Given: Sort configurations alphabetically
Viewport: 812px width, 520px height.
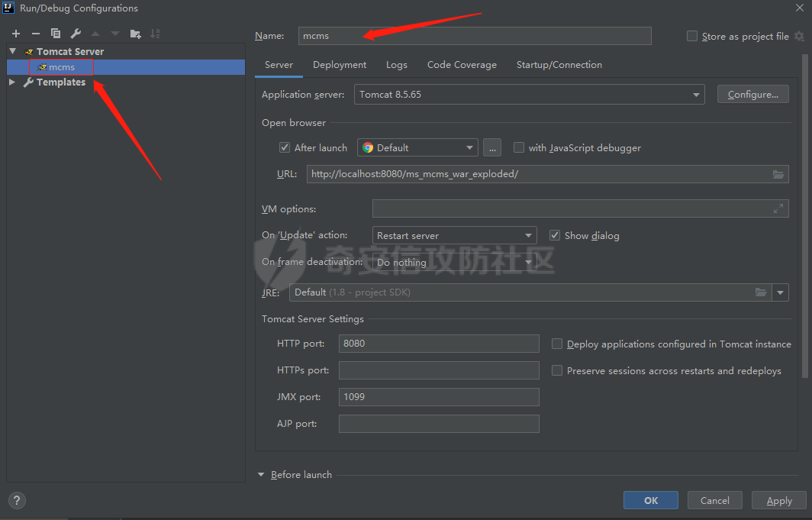Looking at the screenshot, I should coord(155,34).
